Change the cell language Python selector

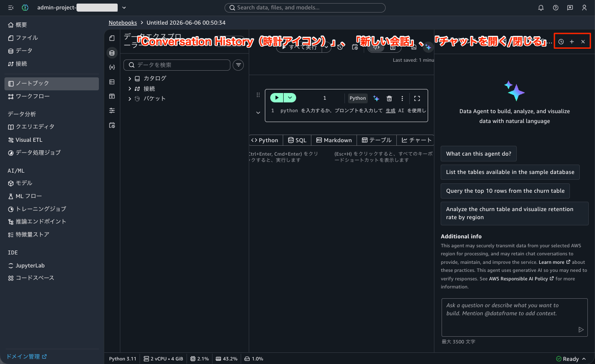pyautogui.click(x=357, y=98)
